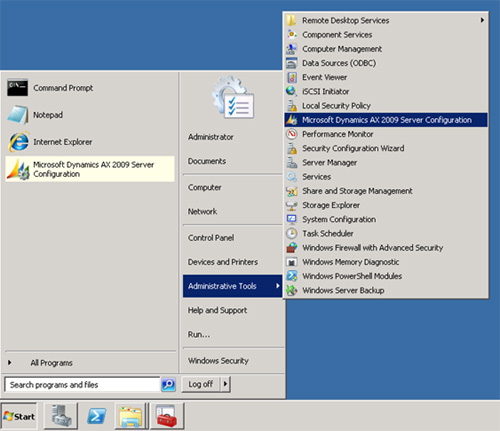Click the Log off button
This screenshot has height=431, width=500.
[201, 384]
